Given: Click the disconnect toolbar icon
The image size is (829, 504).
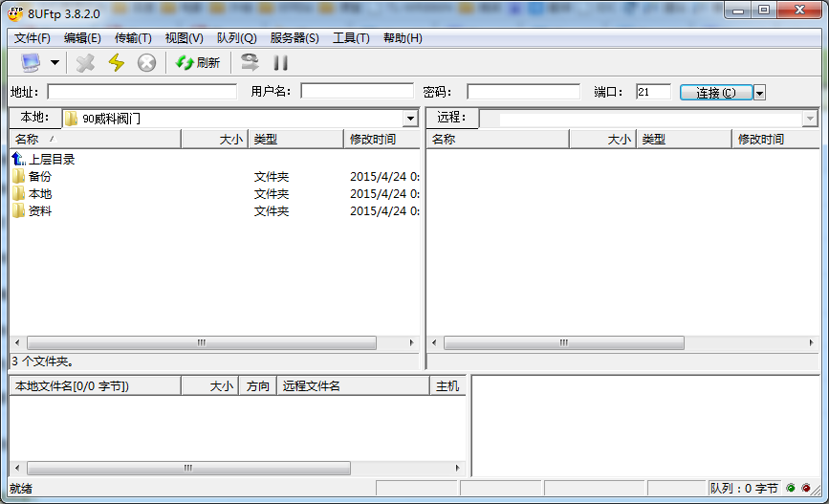Looking at the screenshot, I should pos(85,63).
